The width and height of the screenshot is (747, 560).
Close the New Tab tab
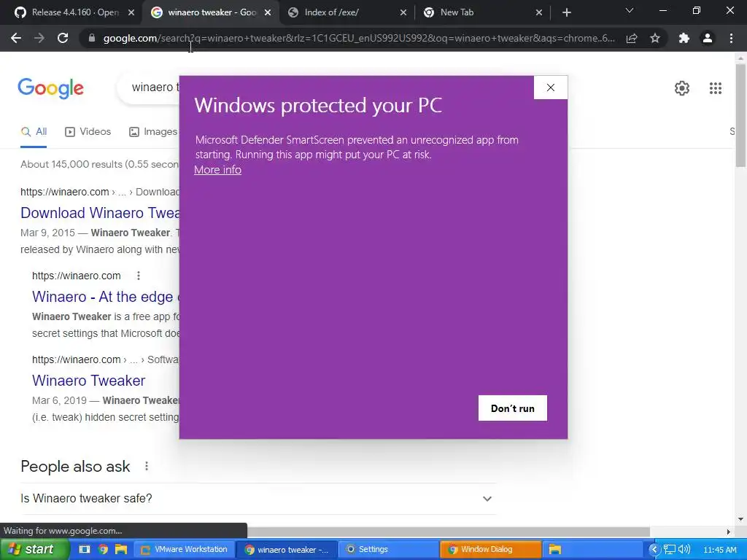pyautogui.click(x=539, y=12)
